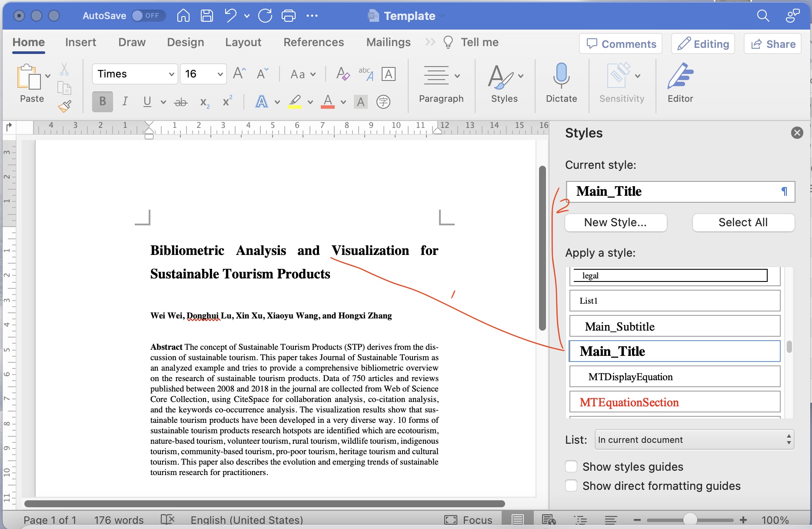The height and width of the screenshot is (529, 812).
Task: Apply the Main_Subtitle style
Action: (674, 327)
